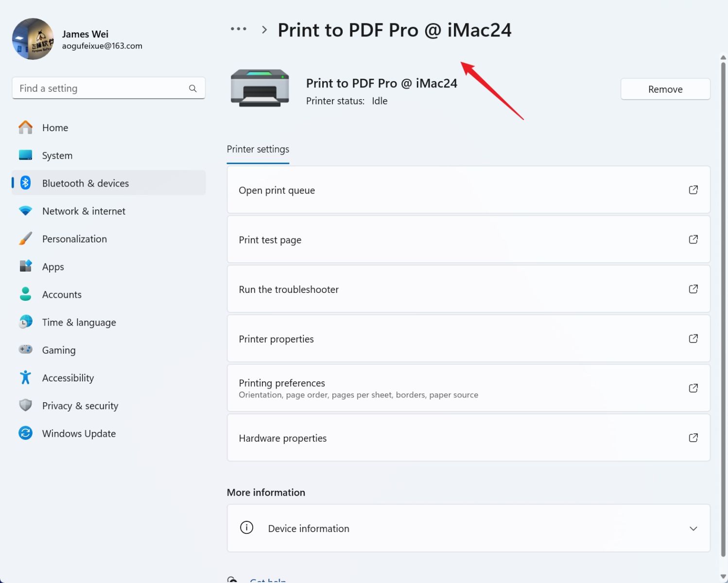Click the printer device icon
The width and height of the screenshot is (728, 583).
260,88
